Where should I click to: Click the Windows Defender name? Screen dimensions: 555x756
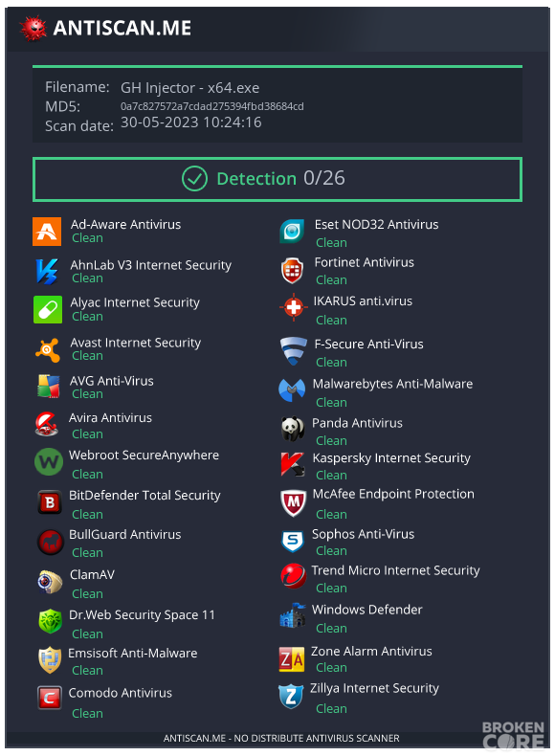366,610
